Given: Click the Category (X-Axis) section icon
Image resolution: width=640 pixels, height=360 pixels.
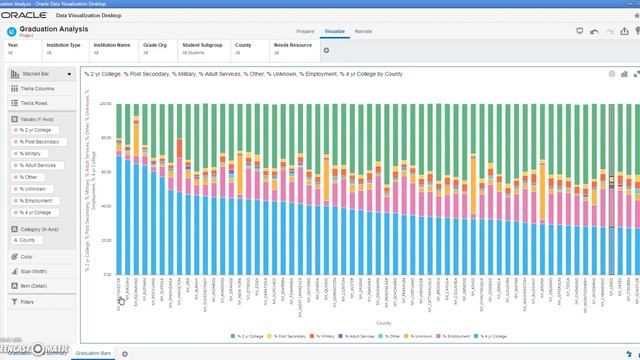Looking at the screenshot, I should coord(15,229).
